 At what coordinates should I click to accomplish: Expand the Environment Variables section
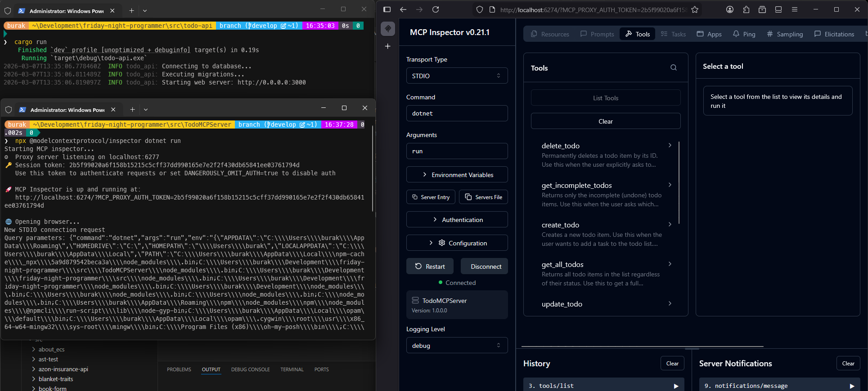[x=457, y=175]
